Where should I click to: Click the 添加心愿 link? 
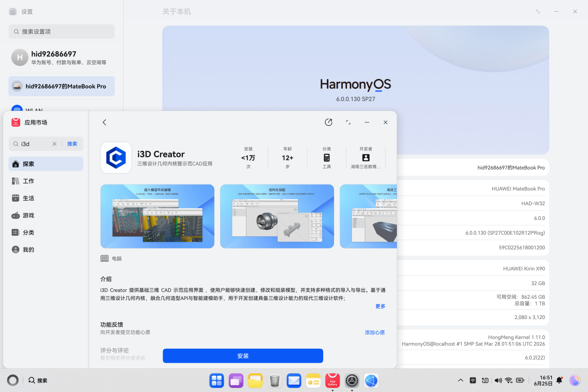coord(375,333)
